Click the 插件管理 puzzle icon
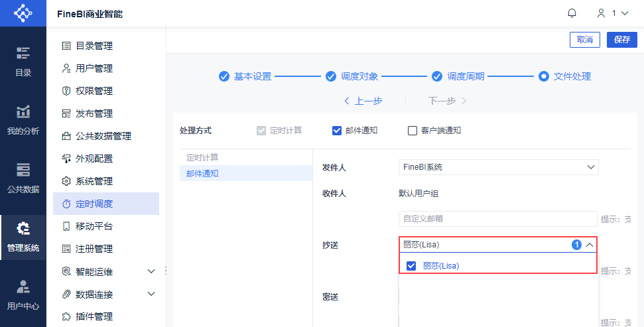This screenshot has width=644, height=327. pos(66,317)
